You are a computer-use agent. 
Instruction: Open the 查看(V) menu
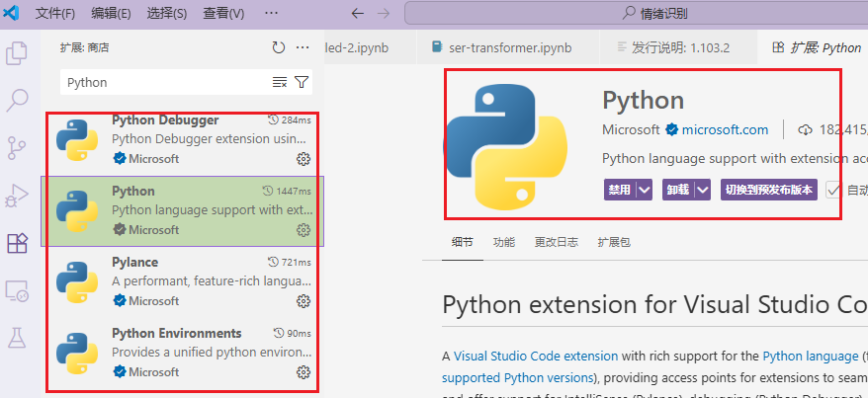pos(223,13)
